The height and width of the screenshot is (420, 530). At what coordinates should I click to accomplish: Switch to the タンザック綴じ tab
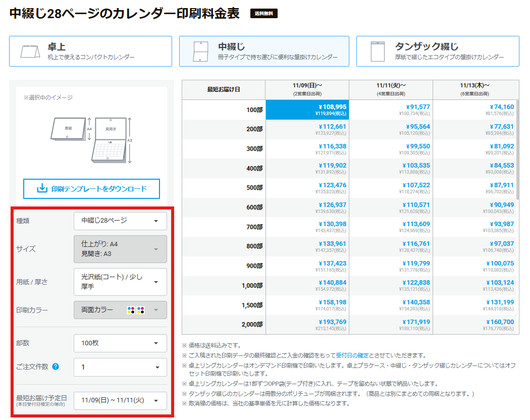tap(438, 51)
